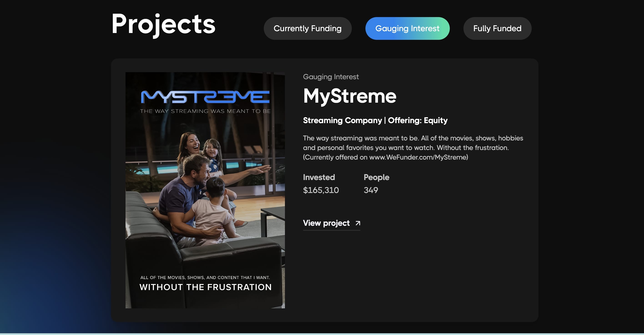
Task: Click the 'Without The Frustration' poster text
Action: [x=205, y=287]
